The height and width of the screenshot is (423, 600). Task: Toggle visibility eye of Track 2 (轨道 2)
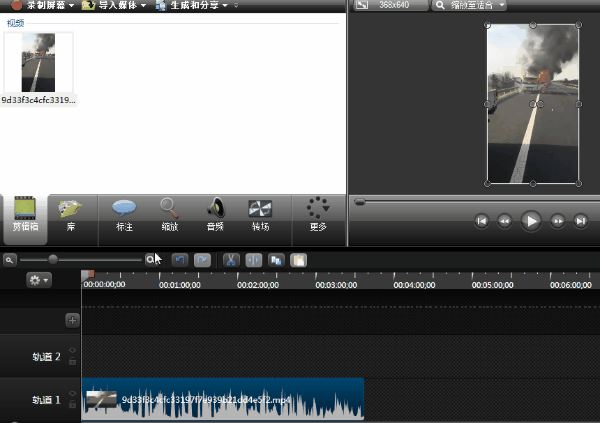(72, 351)
